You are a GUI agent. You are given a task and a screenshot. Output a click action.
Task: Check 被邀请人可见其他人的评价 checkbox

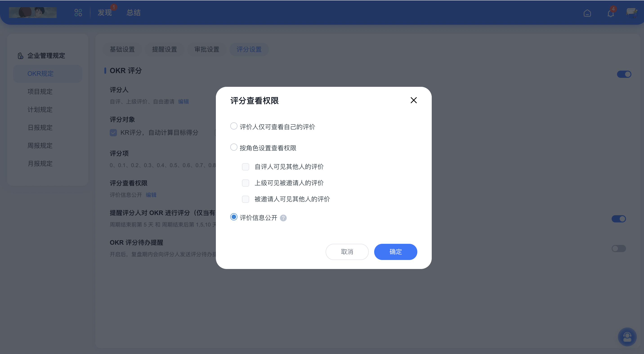(x=246, y=199)
